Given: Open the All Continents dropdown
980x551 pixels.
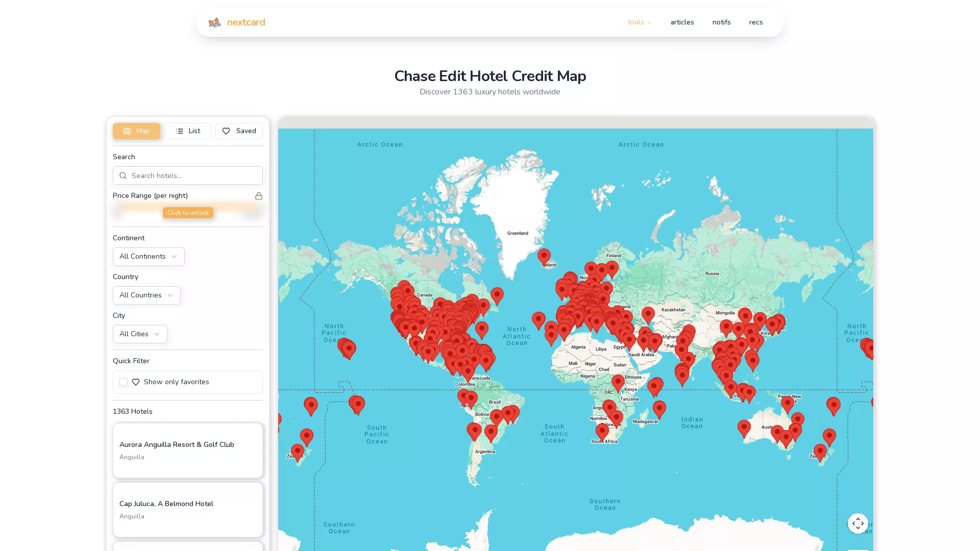Looking at the screenshot, I should (148, 257).
